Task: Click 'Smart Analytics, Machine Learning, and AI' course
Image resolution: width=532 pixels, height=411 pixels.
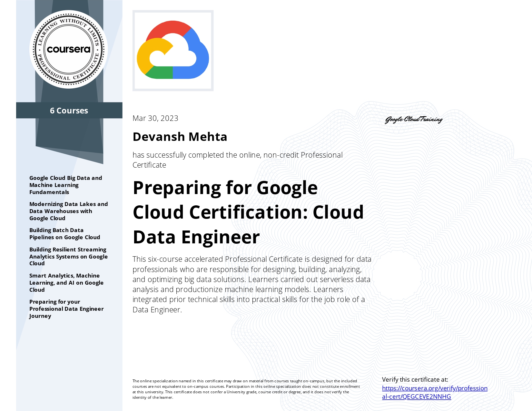Action: 66,283
